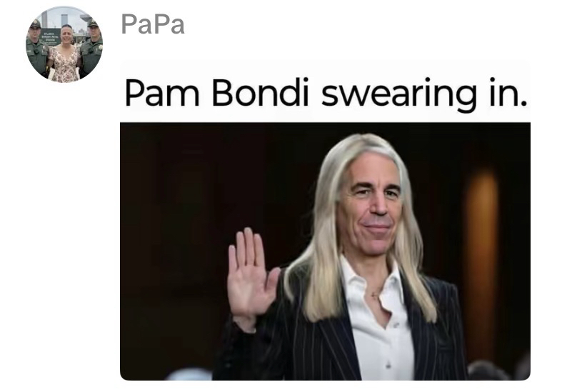Viewport: 567px width, 392px height.
Task: Click the word 'Pam' in caption
Action: [x=161, y=92]
